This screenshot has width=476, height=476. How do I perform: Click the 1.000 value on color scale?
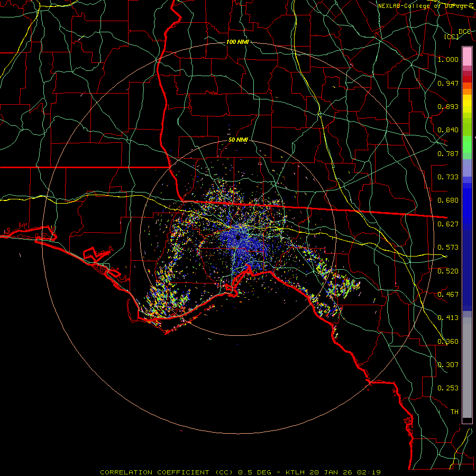[448, 59]
